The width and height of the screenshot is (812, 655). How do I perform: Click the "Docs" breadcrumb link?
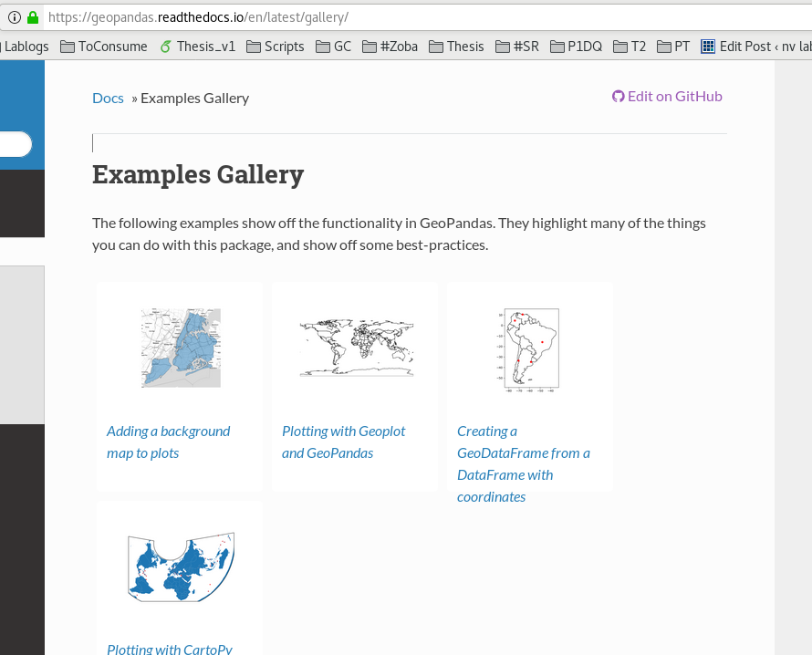click(x=108, y=98)
